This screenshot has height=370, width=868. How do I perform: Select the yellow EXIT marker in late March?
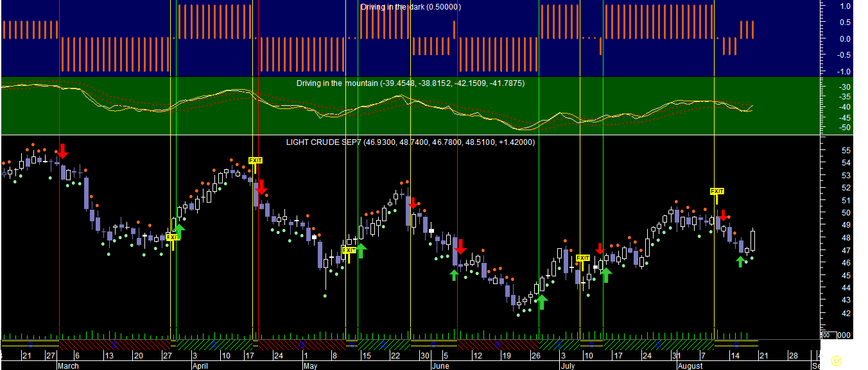pos(172,237)
